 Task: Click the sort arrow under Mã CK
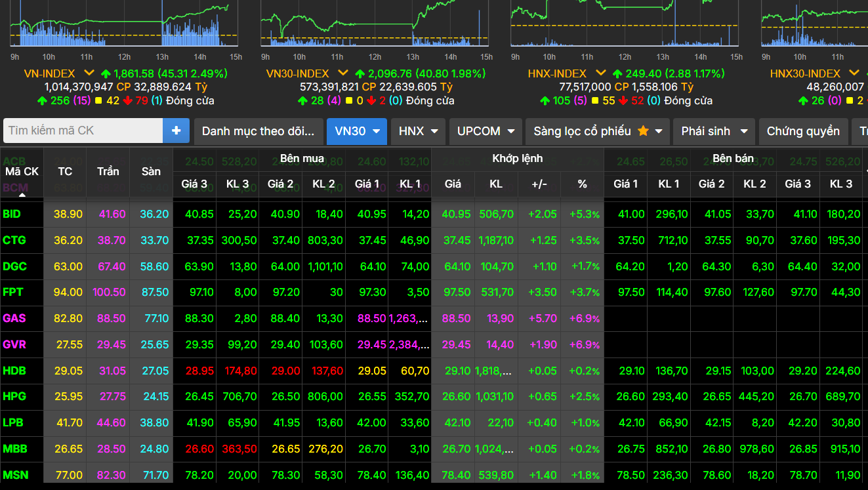[22, 194]
